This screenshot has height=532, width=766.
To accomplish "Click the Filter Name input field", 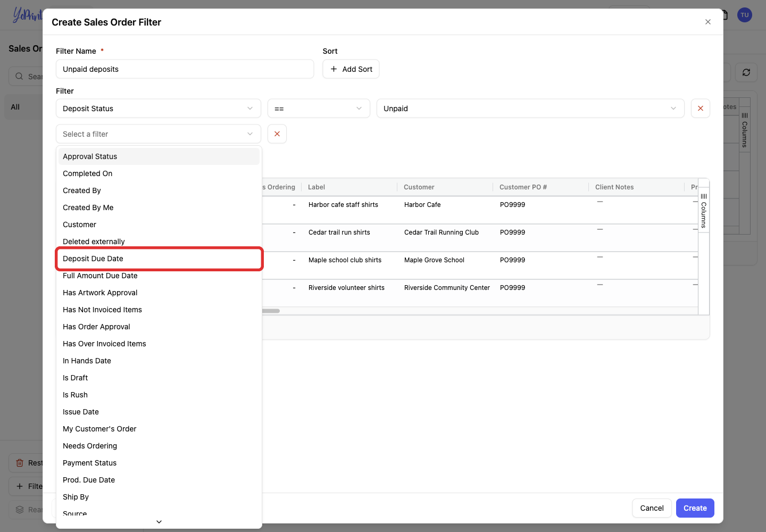I will pos(185,69).
